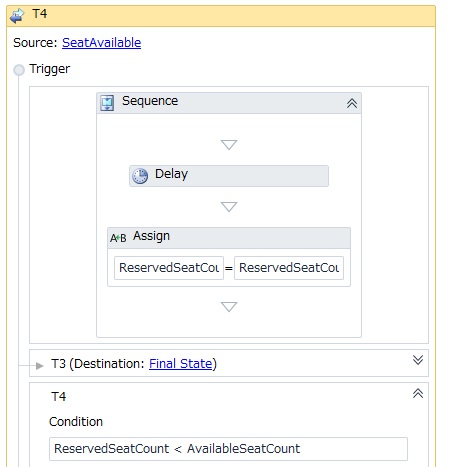Select the drop triangle below Assign
The width and height of the screenshot is (455, 467).
229,307
